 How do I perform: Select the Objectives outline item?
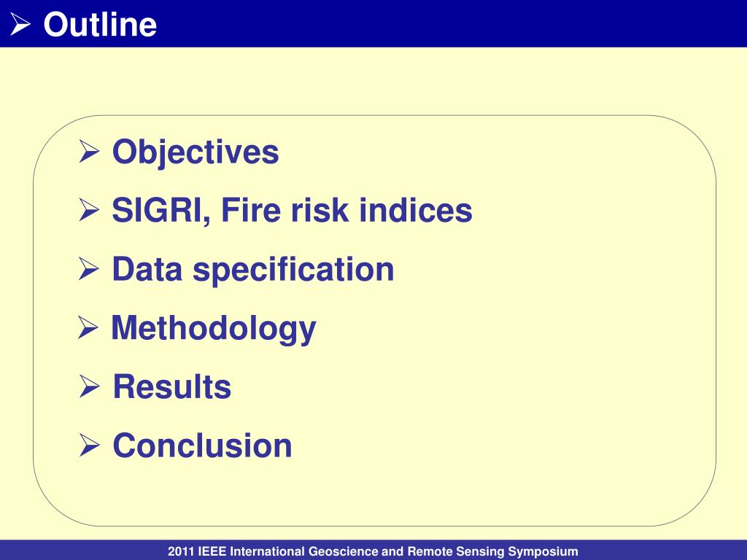tap(196, 152)
